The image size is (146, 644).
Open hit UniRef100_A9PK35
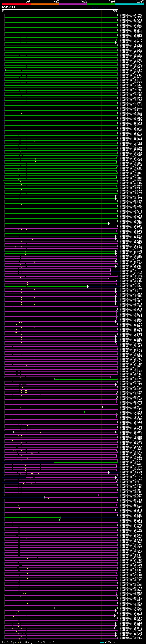tap(131, 77)
